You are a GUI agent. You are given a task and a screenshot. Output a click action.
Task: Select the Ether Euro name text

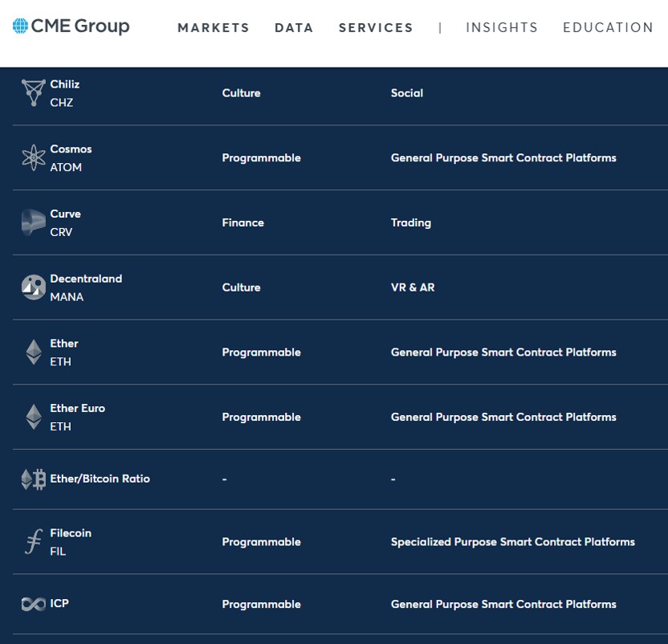point(78,408)
